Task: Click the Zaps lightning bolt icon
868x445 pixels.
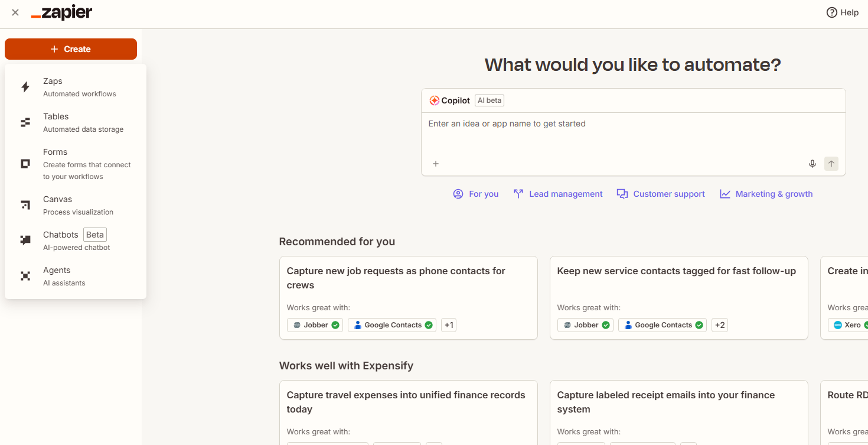Action: (x=25, y=87)
